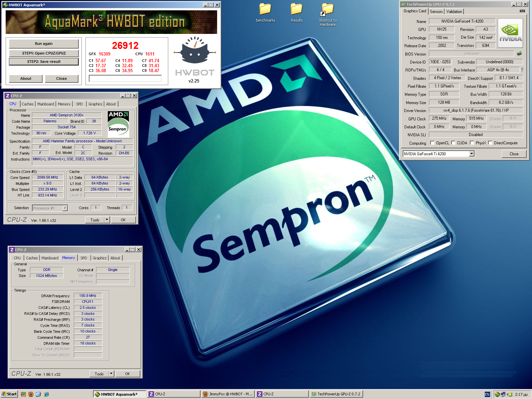532x399 pixels.
Task: Click the empty text field below Aquamark scores
Action: 125,78
